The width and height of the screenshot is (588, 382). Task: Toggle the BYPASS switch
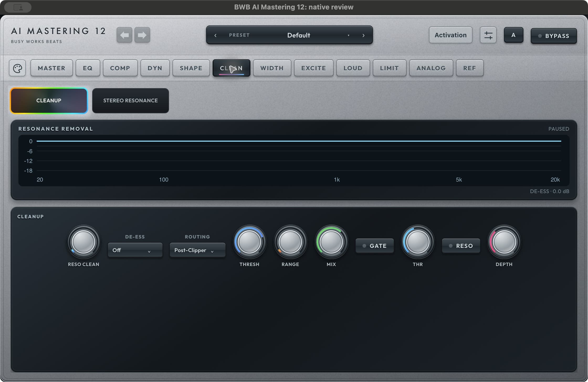pos(554,36)
